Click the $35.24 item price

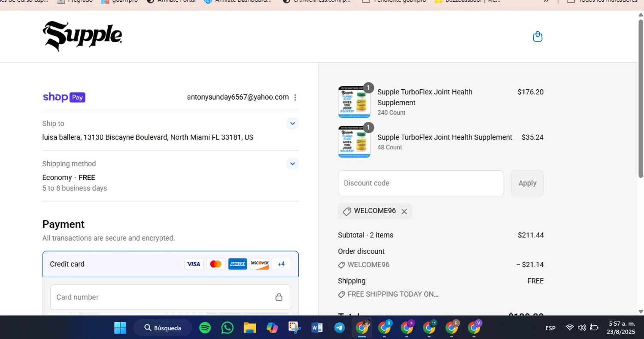coord(532,137)
